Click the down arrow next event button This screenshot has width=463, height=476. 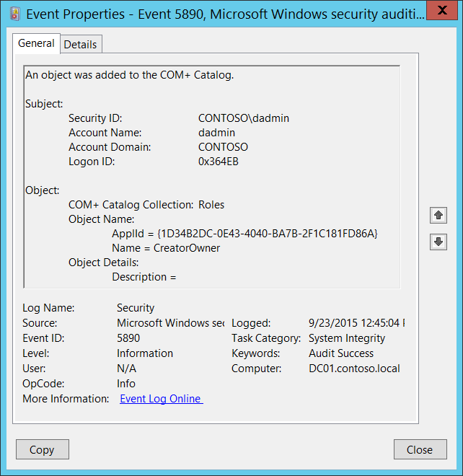[438, 242]
